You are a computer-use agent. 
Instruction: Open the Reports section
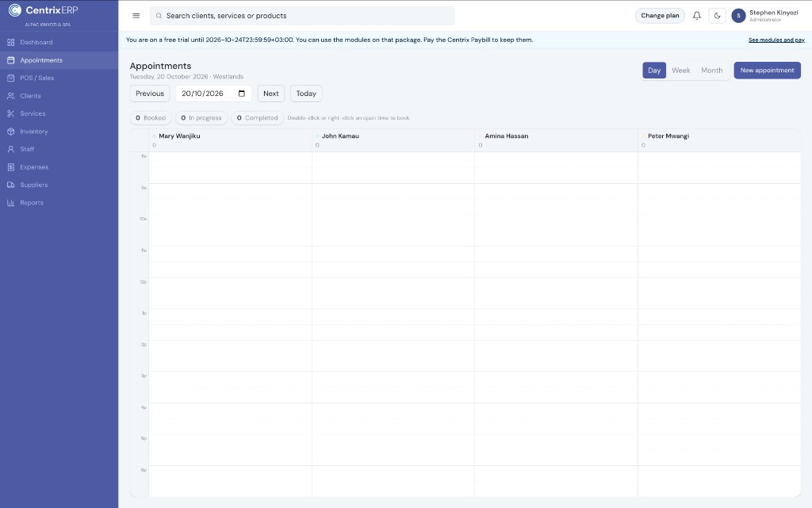59,203
